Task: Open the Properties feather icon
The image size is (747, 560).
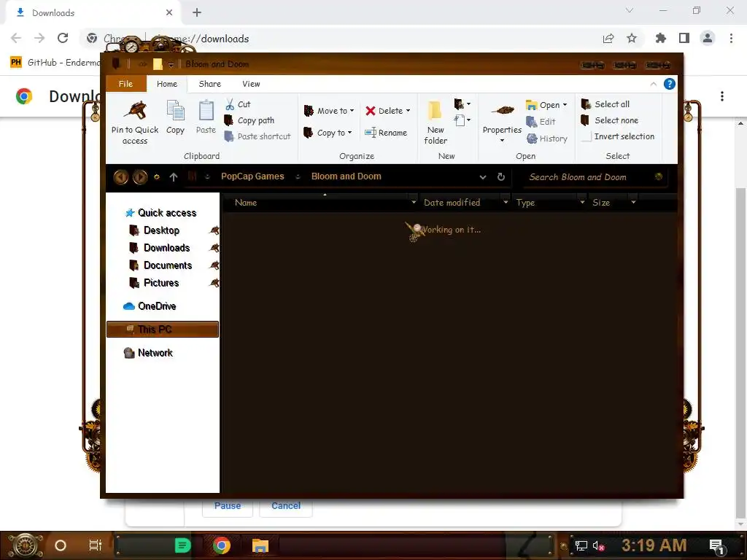Action: coord(502,111)
